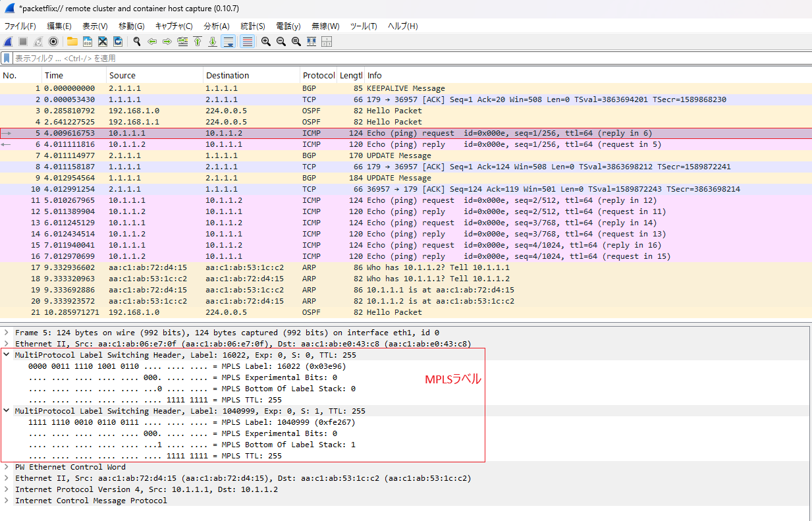Click the open capture file folder icon
The height and width of the screenshot is (521, 812).
tap(72, 41)
